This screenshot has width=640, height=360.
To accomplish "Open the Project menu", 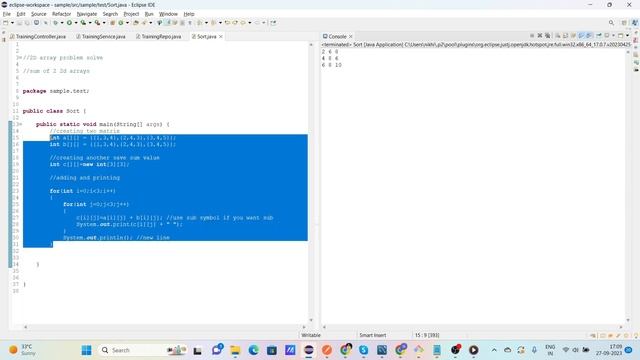I will 131,14.
